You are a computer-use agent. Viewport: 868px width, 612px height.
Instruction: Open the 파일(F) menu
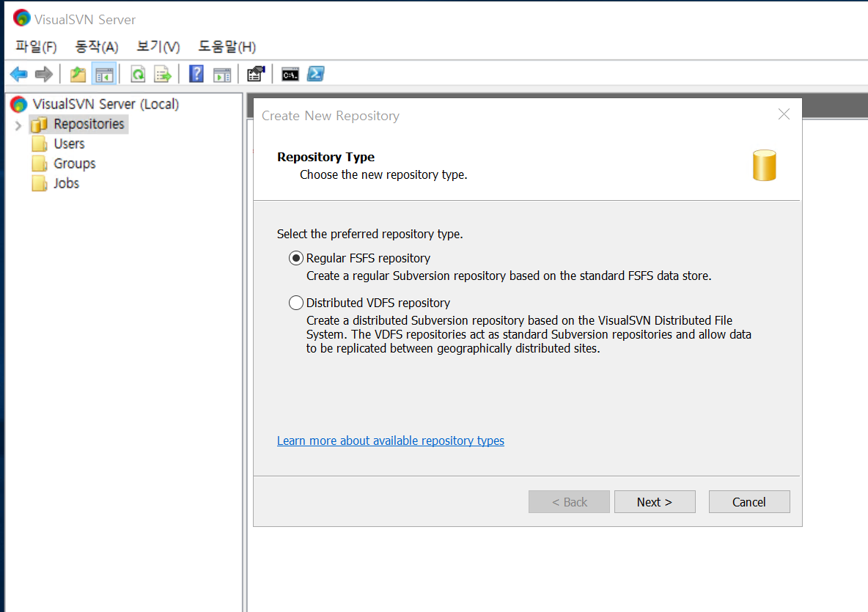36,46
